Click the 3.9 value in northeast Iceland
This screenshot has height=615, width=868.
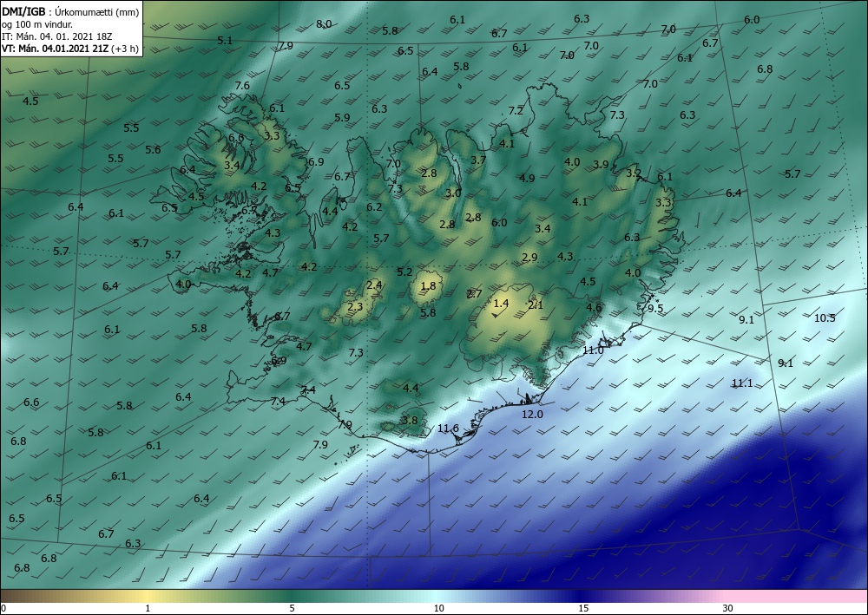coord(601,164)
